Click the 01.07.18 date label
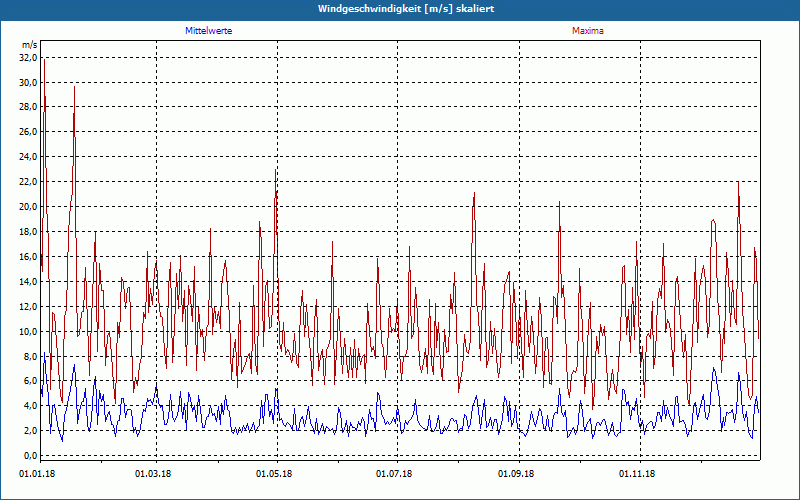 click(x=394, y=474)
